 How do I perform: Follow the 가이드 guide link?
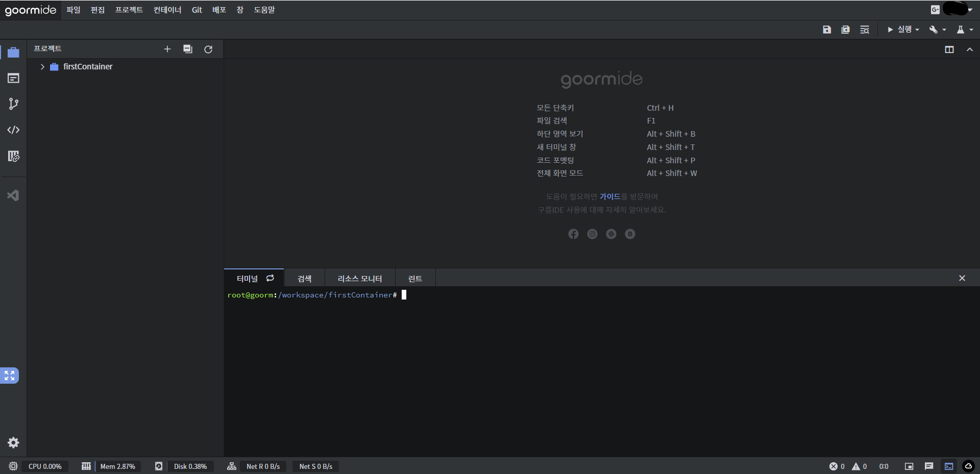click(x=610, y=196)
